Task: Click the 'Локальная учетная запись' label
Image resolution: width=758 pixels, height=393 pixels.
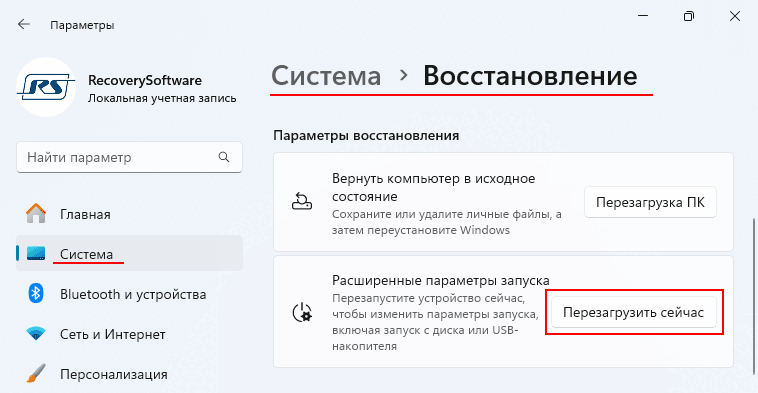Action: [x=162, y=99]
